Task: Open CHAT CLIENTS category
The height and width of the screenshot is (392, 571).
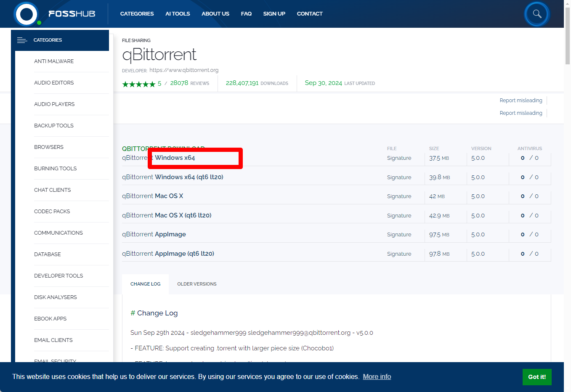Action: (x=53, y=190)
